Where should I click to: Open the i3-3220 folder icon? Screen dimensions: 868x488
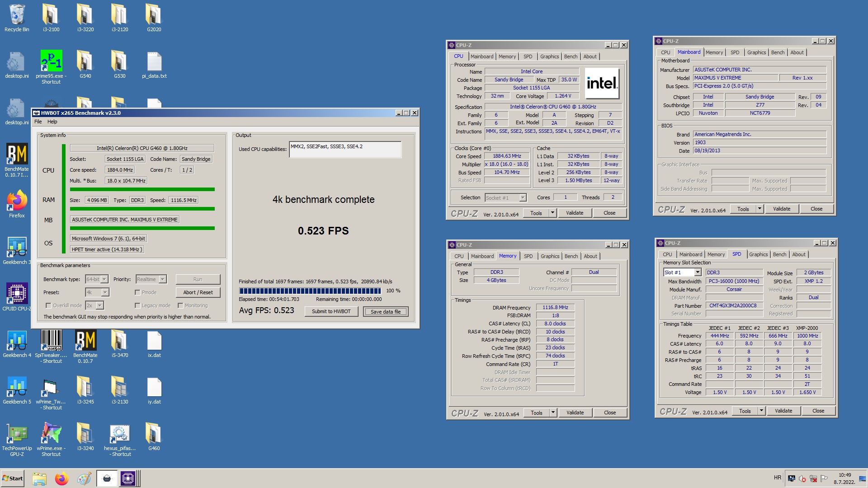(x=85, y=18)
